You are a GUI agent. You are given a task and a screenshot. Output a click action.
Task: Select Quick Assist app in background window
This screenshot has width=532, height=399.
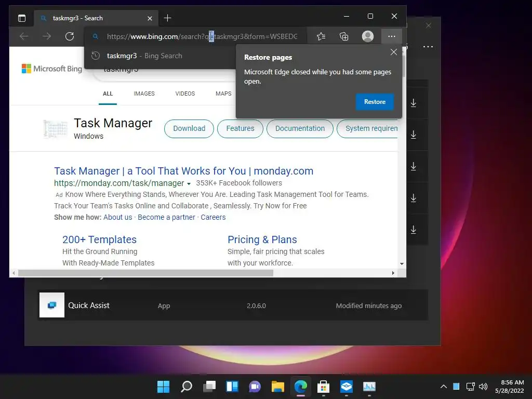click(x=233, y=305)
